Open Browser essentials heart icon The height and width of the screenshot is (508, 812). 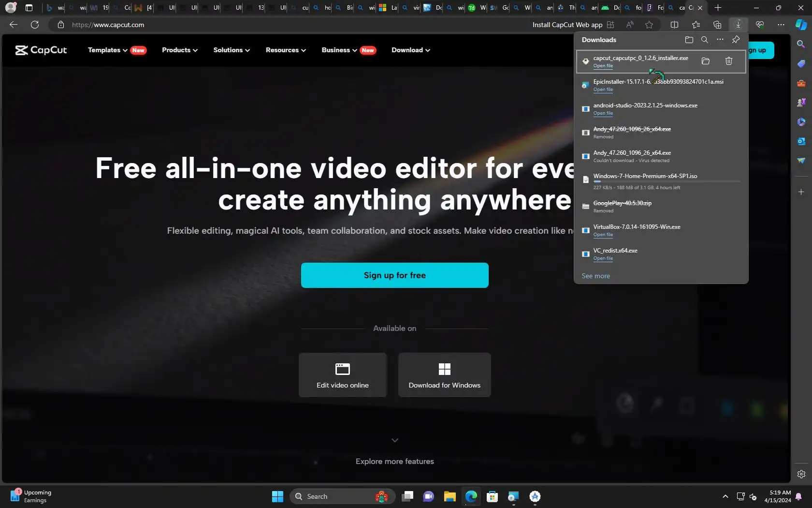(760, 25)
